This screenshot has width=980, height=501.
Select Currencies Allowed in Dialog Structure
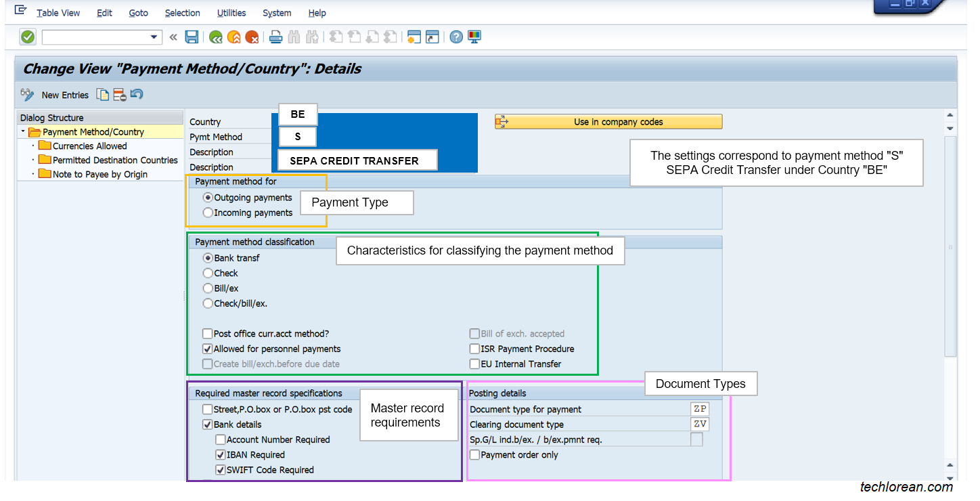click(90, 146)
